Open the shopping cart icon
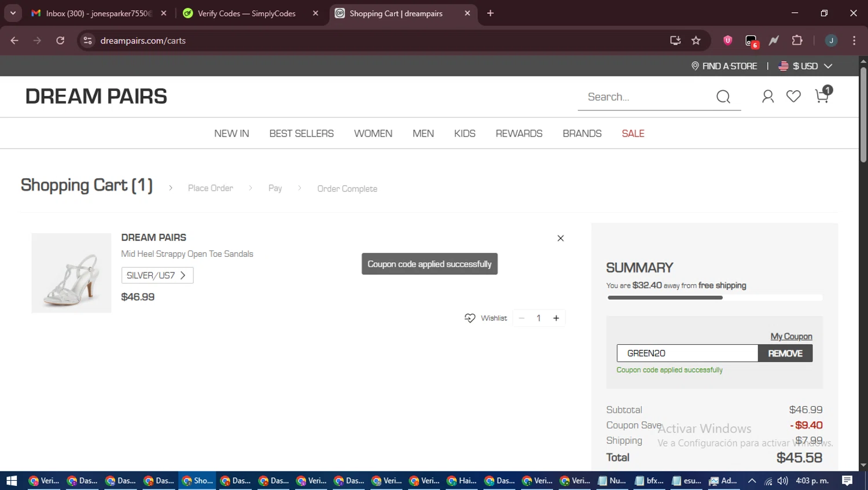This screenshot has height=490, width=868. pos(822,95)
